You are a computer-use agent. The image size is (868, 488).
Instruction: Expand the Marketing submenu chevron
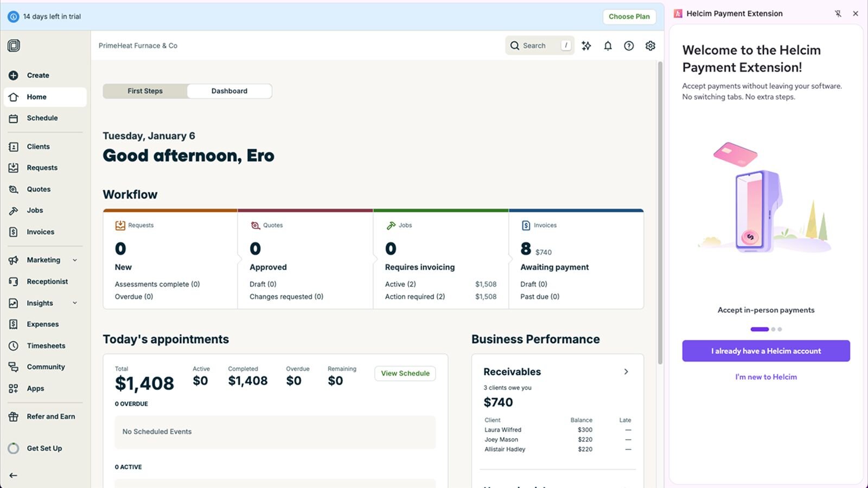pyautogui.click(x=75, y=260)
